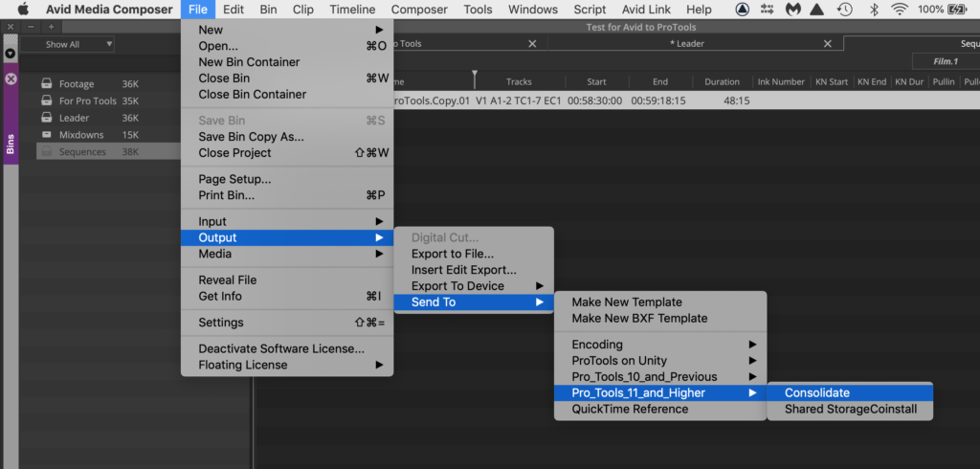Open the Show All dropdown

pyautogui.click(x=68, y=44)
